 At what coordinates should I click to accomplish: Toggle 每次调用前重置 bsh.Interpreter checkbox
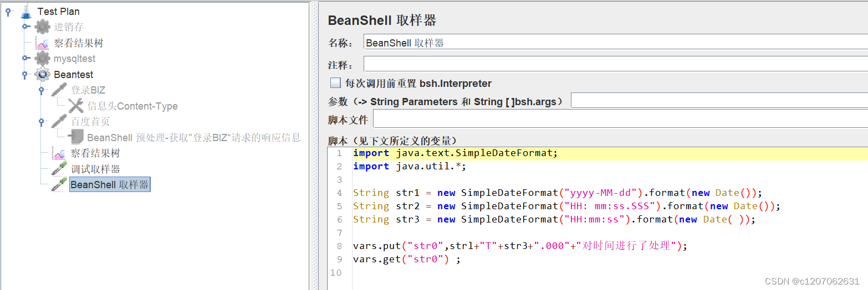tap(335, 83)
